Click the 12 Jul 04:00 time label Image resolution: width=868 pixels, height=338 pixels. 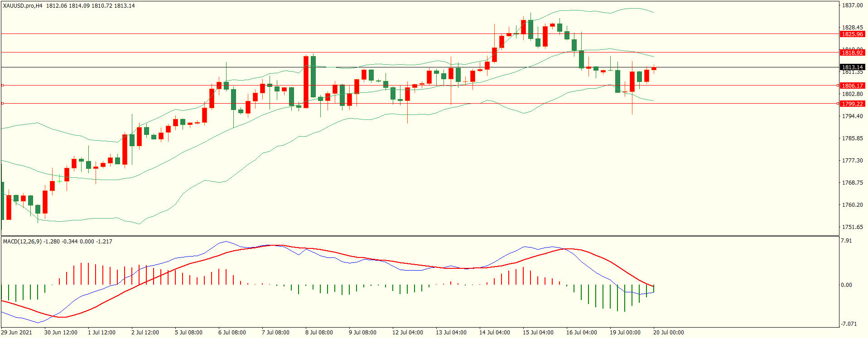pos(408,333)
